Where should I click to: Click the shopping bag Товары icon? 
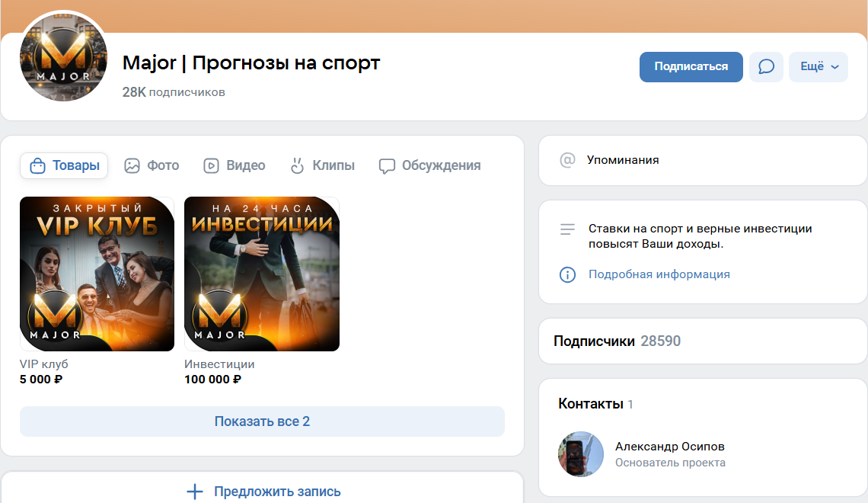pos(37,165)
